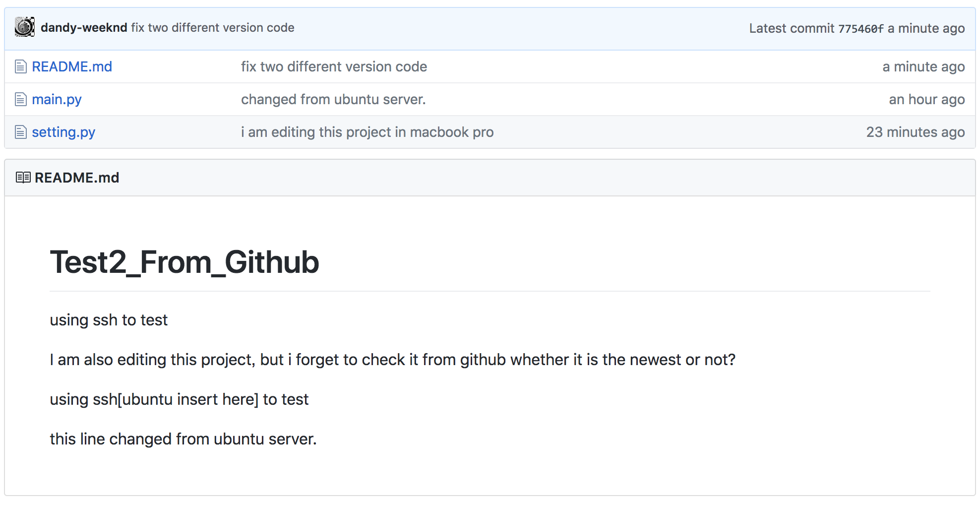Open the latest commit message in header
This screenshot has width=980, height=505.
[x=213, y=28]
